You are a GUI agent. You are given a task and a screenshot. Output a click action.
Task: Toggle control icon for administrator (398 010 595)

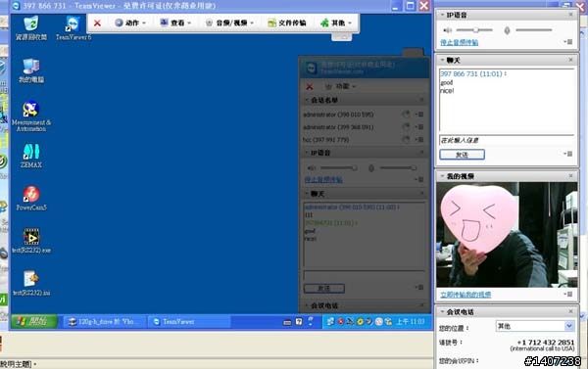pyautogui.click(x=406, y=115)
